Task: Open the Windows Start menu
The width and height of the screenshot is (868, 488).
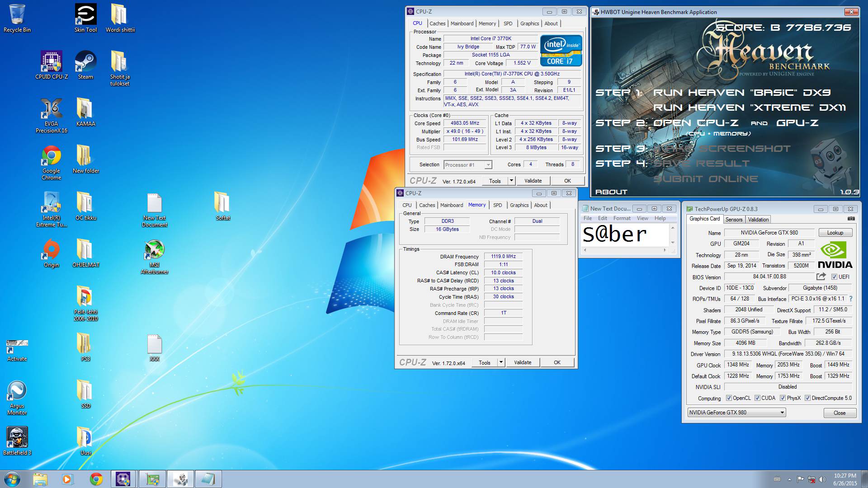Action: click(x=12, y=479)
